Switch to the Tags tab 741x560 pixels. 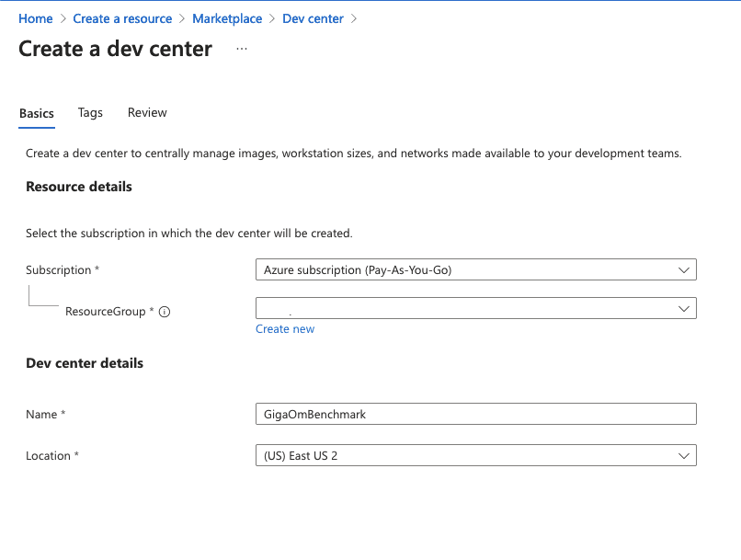pyautogui.click(x=90, y=112)
